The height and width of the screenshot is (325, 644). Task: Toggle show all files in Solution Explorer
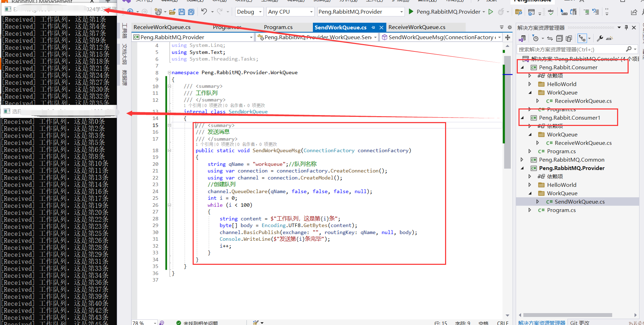pos(569,38)
